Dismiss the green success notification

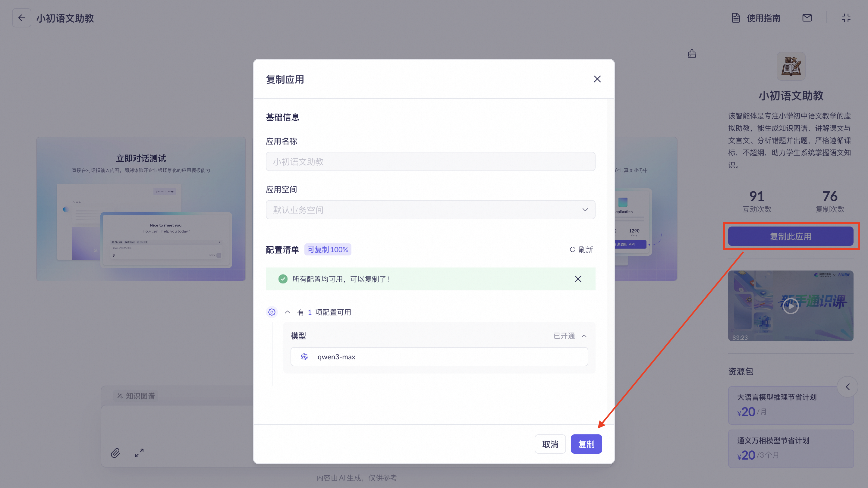578,279
